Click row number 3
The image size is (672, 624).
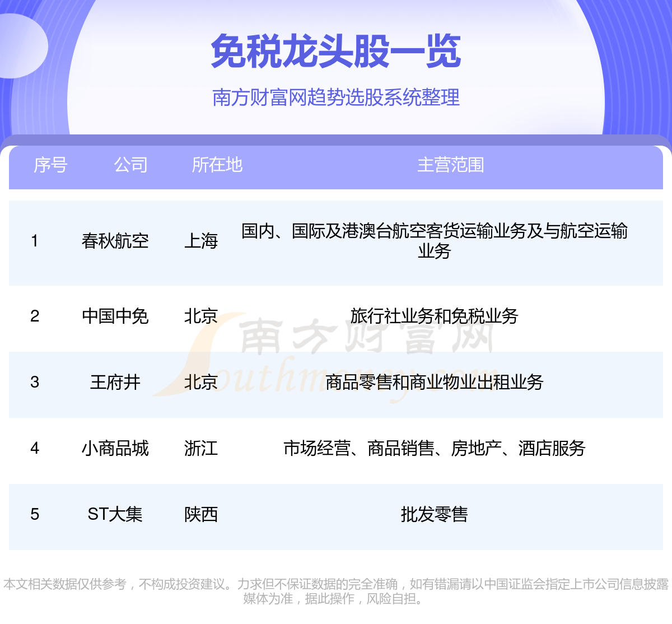[35, 382]
